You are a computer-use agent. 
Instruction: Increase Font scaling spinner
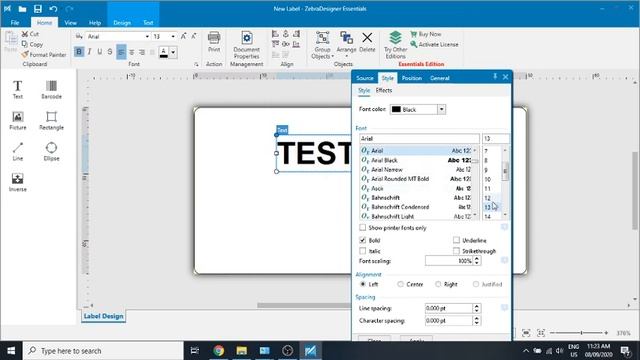pyautogui.click(x=476, y=258)
